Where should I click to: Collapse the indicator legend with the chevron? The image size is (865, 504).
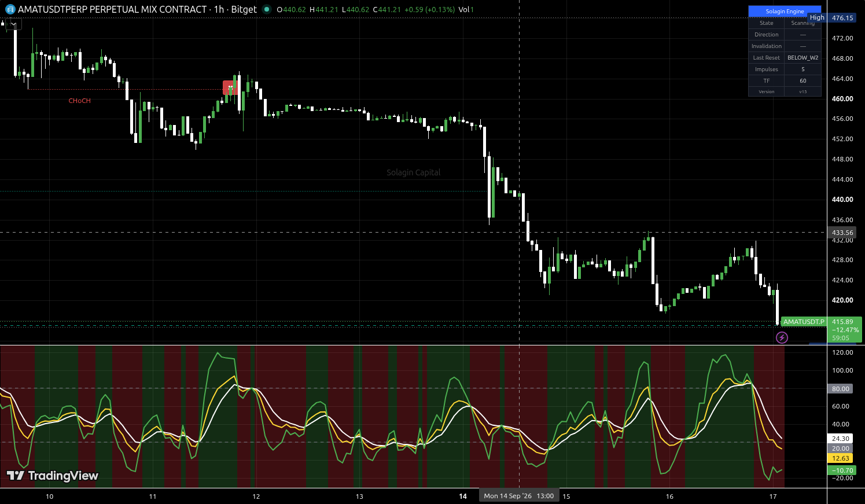(13, 24)
